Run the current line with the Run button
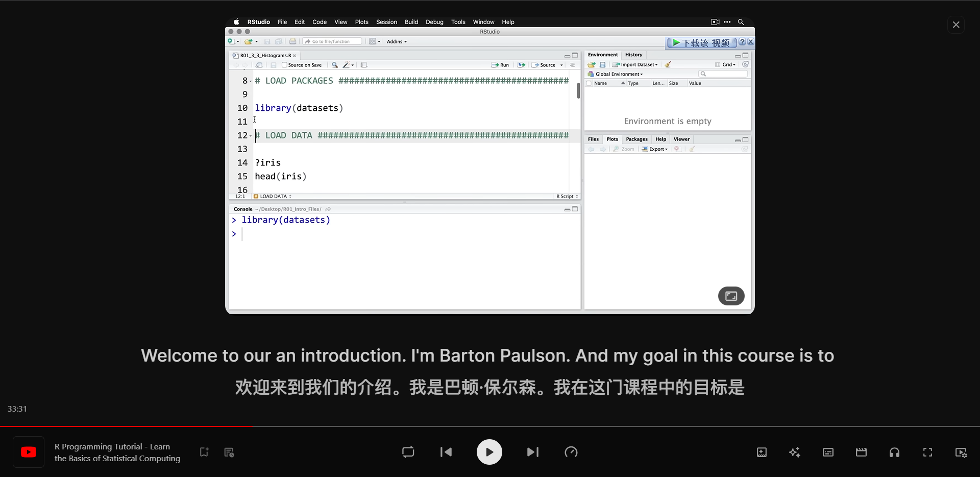 [500, 65]
